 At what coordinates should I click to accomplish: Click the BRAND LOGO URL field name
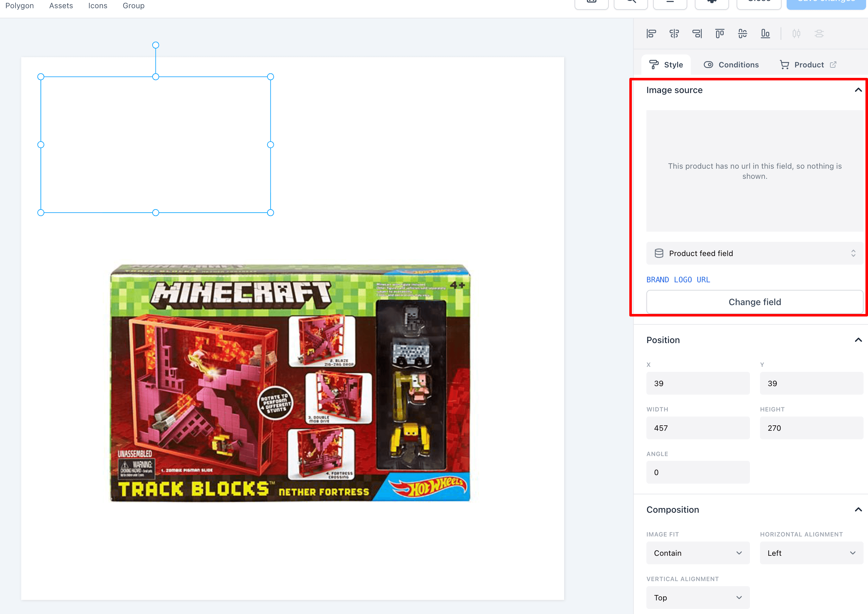pyautogui.click(x=678, y=280)
